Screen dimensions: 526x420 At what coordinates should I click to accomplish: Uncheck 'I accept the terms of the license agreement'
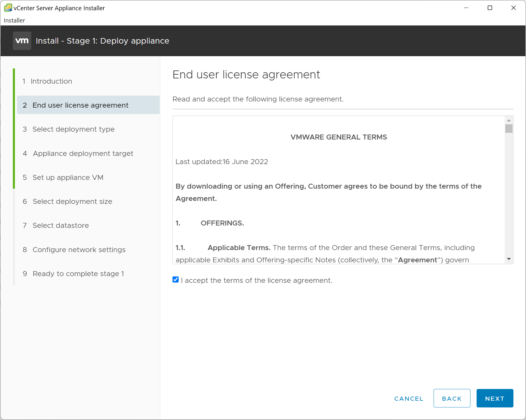(175, 280)
